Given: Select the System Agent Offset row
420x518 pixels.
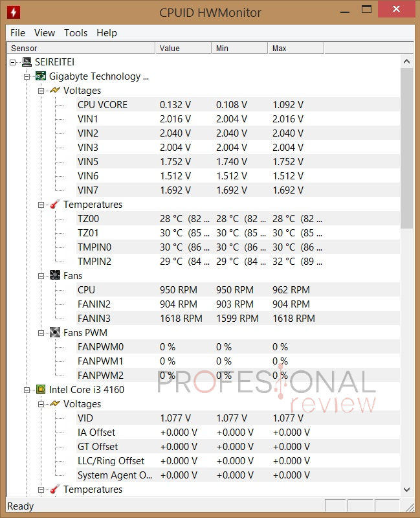Looking at the screenshot, I should (x=238, y=475).
